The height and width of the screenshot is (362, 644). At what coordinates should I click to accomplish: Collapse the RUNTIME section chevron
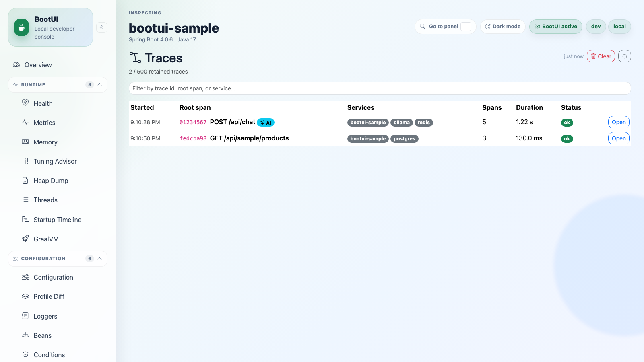coord(100,84)
